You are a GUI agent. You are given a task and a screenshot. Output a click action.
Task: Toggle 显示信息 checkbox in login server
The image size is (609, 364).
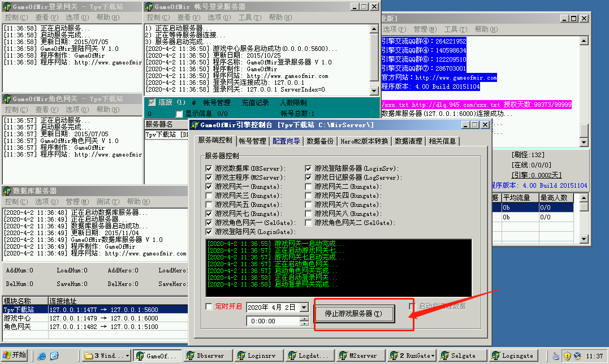pos(179,114)
